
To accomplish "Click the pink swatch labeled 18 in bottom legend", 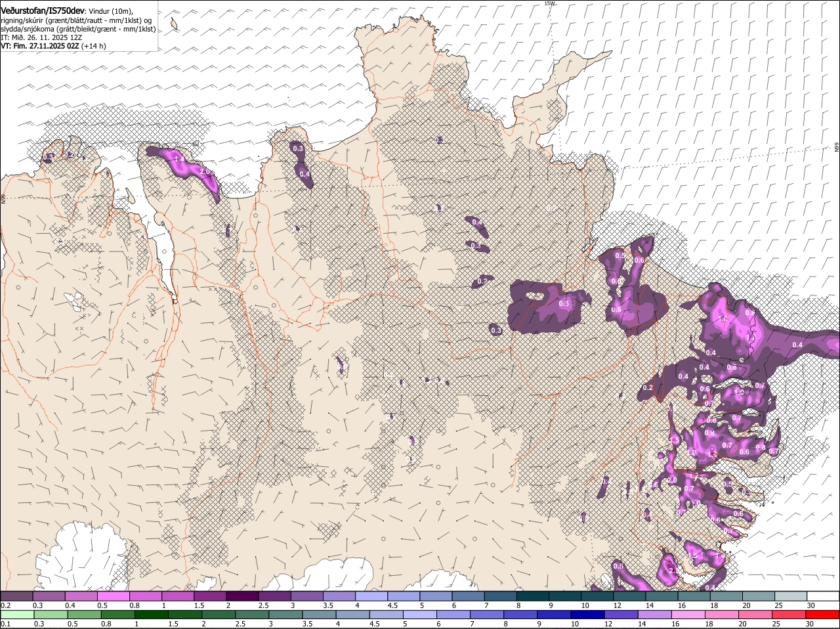I will click(722, 615).
